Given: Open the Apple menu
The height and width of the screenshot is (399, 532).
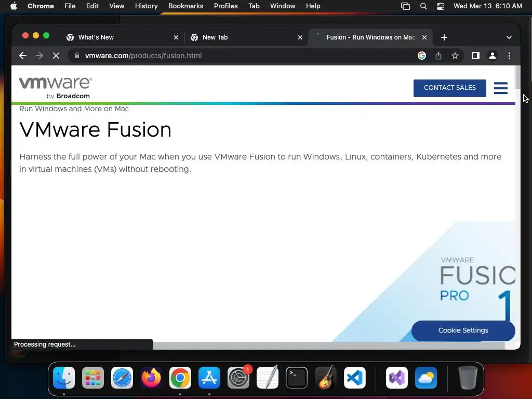Looking at the screenshot, I should [14, 6].
